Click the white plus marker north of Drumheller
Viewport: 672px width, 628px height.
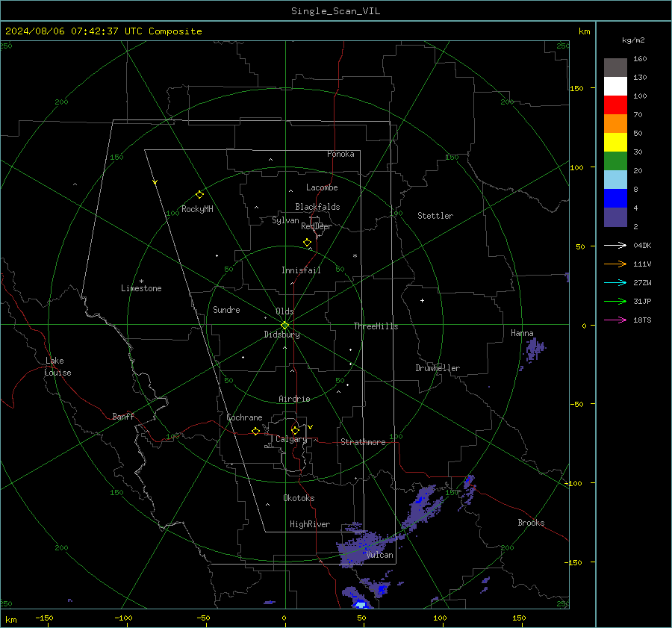click(x=422, y=300)
